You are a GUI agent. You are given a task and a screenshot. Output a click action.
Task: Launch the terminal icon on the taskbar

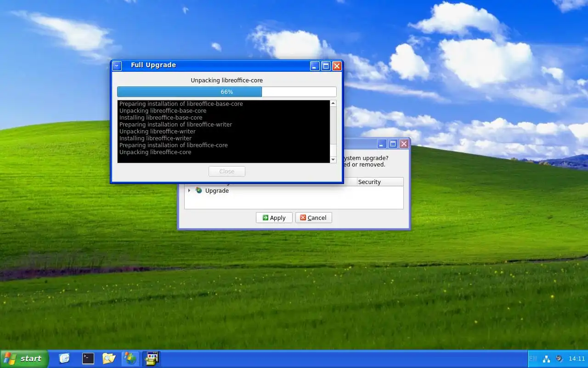coord(88,358)
